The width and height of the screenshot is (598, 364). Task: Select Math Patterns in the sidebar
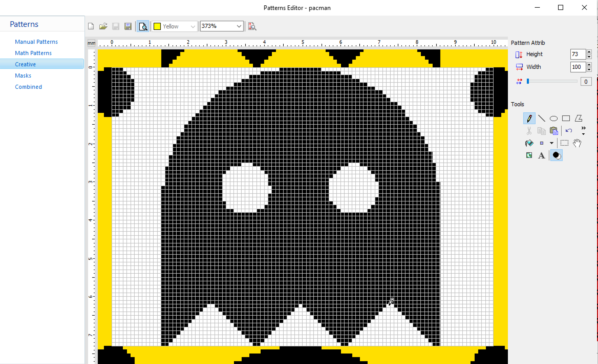click(x=33, y=53)
